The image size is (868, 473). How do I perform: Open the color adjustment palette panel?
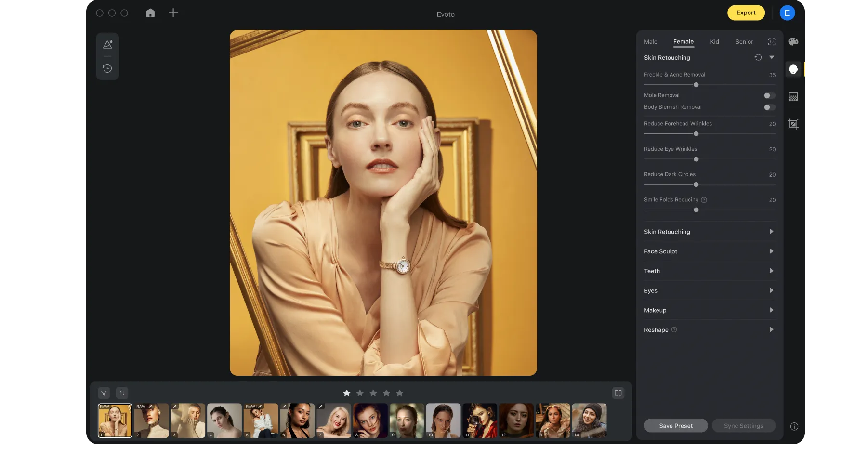pyautogui.click(x=793, y=42)
